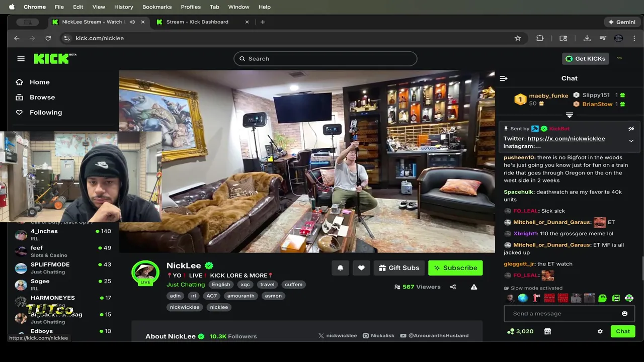The height and width of the screenshot is (362, 644).
Task: Open the Chrome extensions puzzle icon
Action: tap(540, 38)
